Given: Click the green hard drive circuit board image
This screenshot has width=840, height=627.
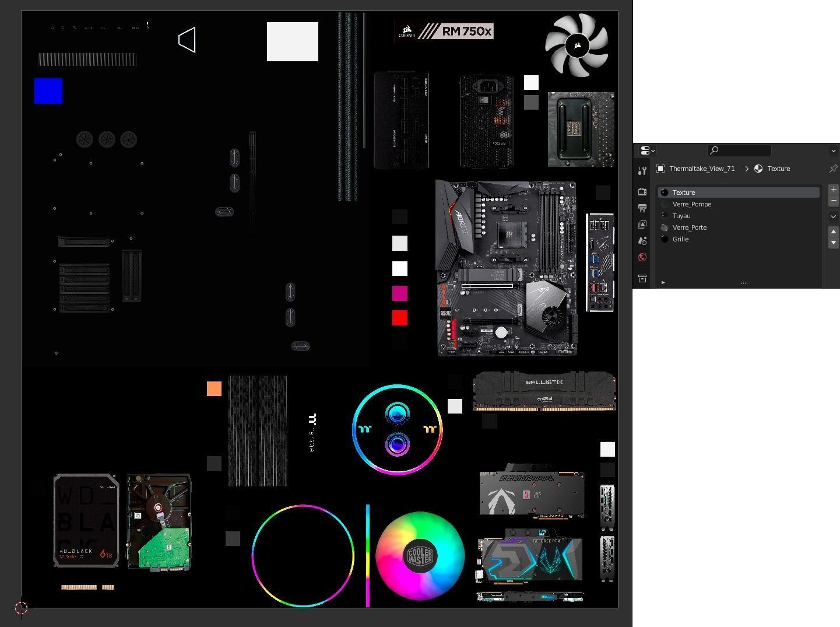Looking at the screenshot, I should [x=159, y=522].
